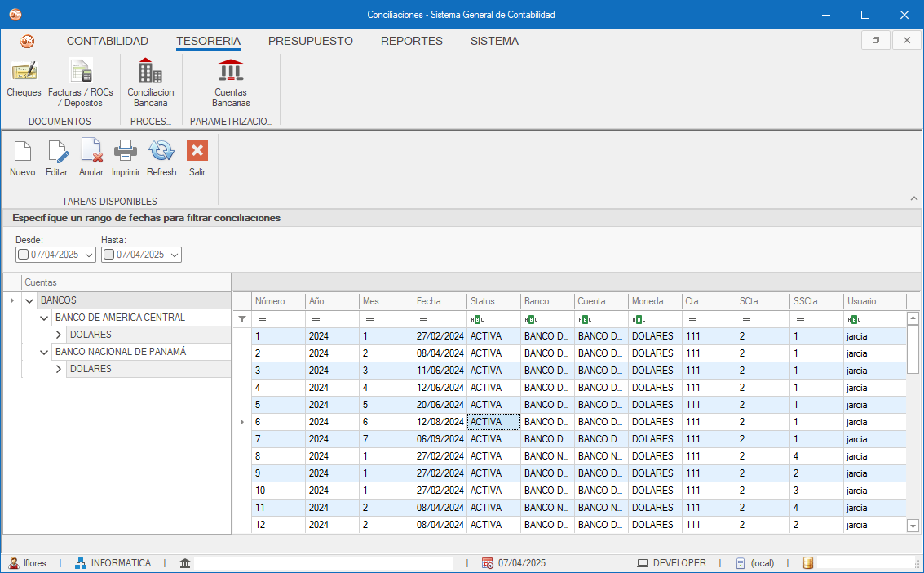Click date cell 11/06/2024
Viewport: 924px width, 573px height.
tap(440, 371)
